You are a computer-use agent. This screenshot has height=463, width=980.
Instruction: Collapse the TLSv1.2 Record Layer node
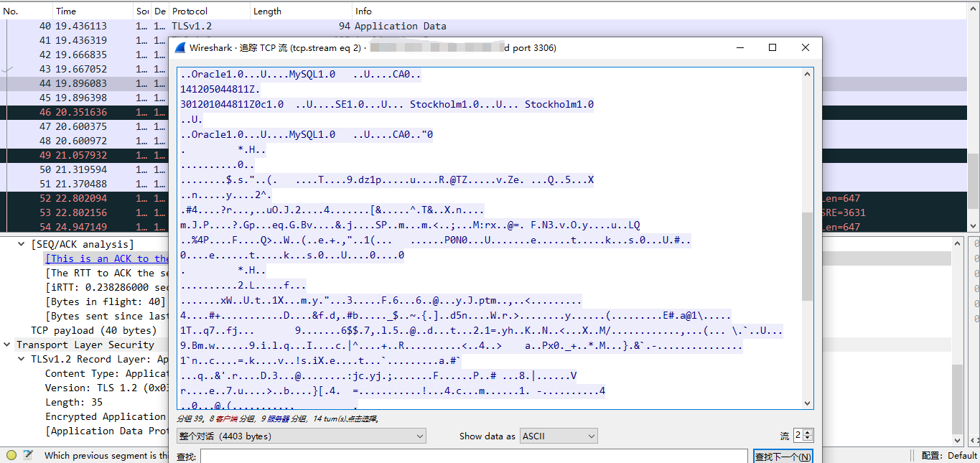click(x=22, y=360)
